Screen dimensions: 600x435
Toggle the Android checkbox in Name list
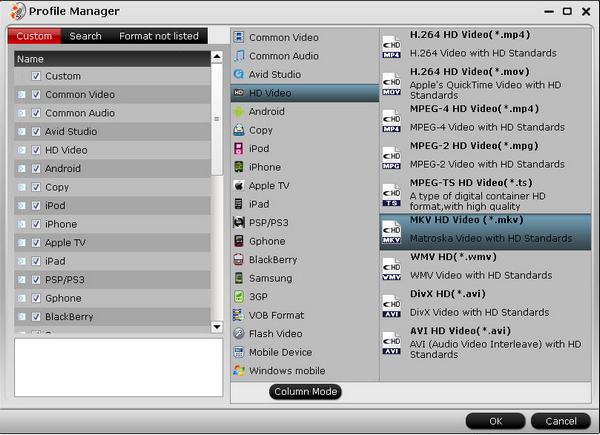pos(36,169)
